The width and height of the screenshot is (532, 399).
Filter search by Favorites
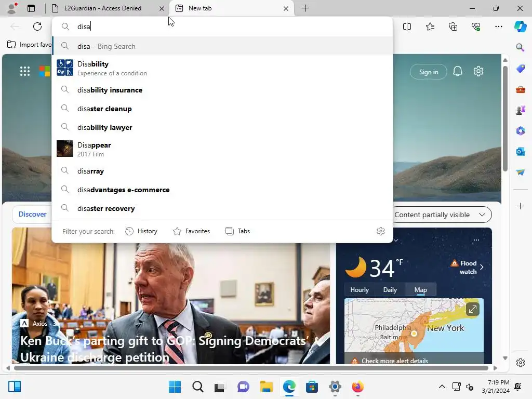tap(191, 231)
